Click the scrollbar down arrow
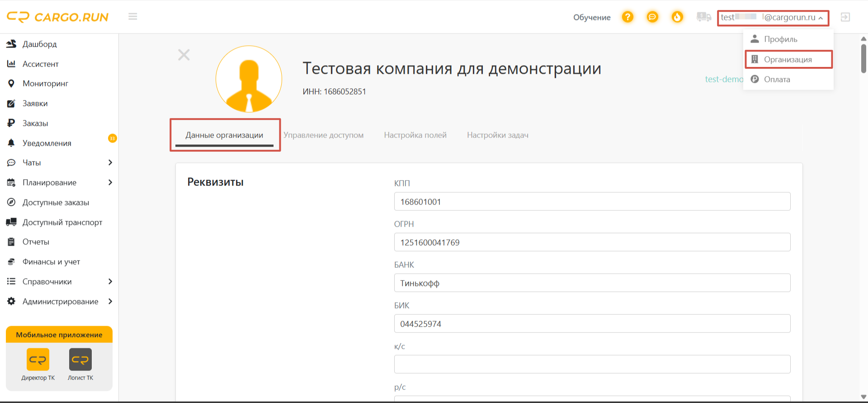 pyautogui.click(x=863, y=397)
